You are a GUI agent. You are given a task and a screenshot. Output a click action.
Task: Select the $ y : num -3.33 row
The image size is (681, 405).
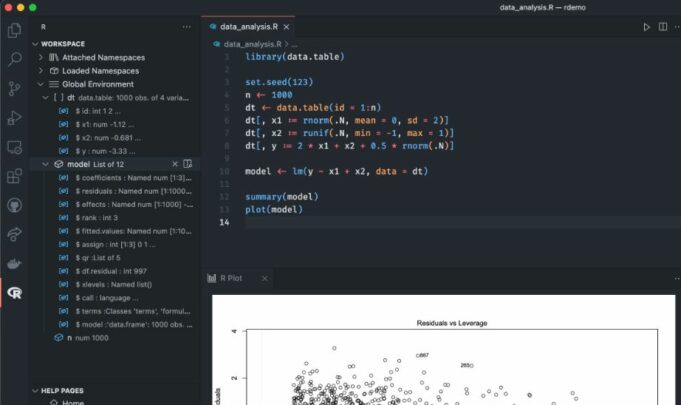[115, 151]
